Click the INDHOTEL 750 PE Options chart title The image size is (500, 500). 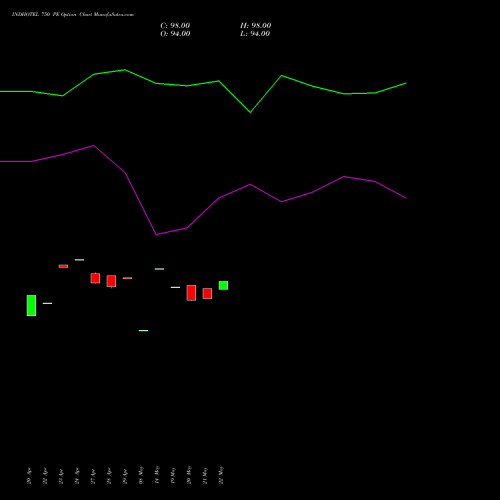[73, 14]
